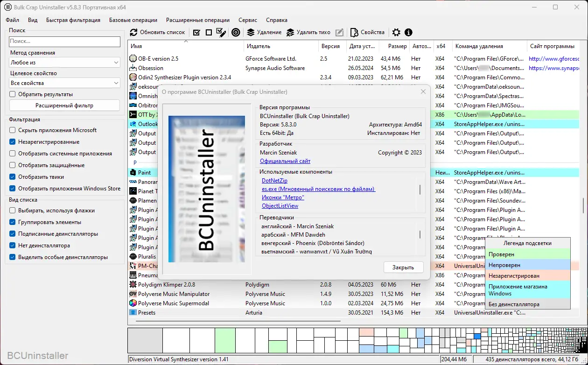Click the invert-check pencil checkbox toolbar icon
The image size is (588, 365).
(221, 32)
